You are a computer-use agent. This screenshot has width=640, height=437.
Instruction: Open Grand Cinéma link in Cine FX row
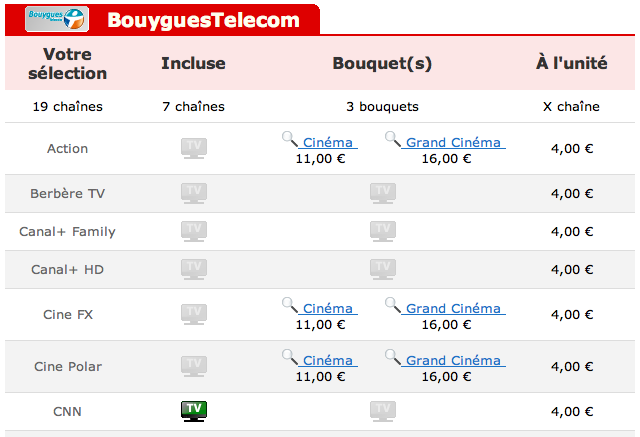tap(453, 308)
